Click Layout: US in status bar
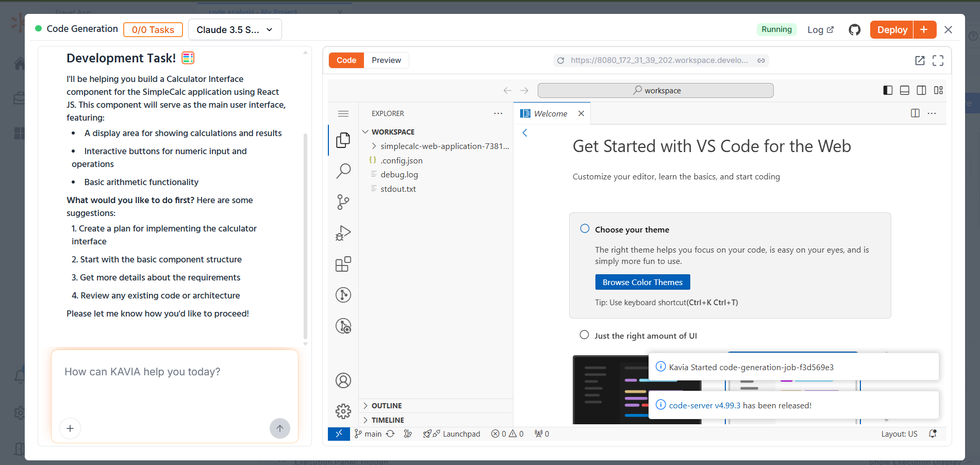980x465 pixels. click(899, 434)
